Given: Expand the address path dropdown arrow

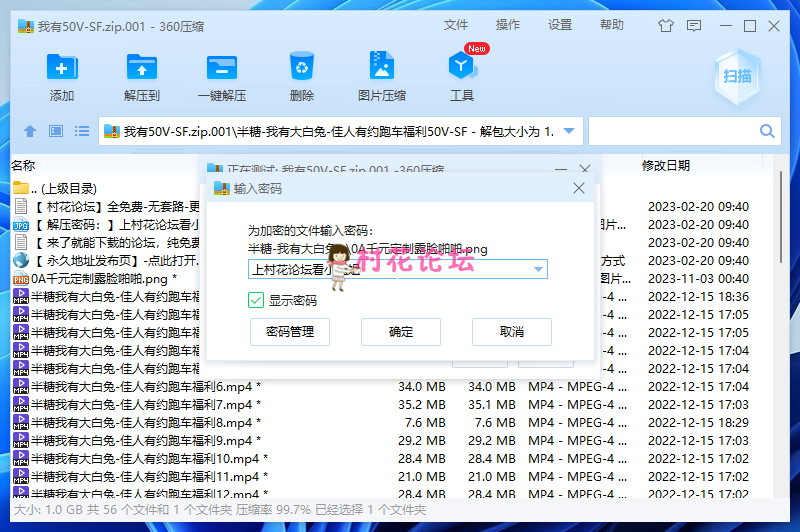Looking at the screenshot, I should (569, 131).
